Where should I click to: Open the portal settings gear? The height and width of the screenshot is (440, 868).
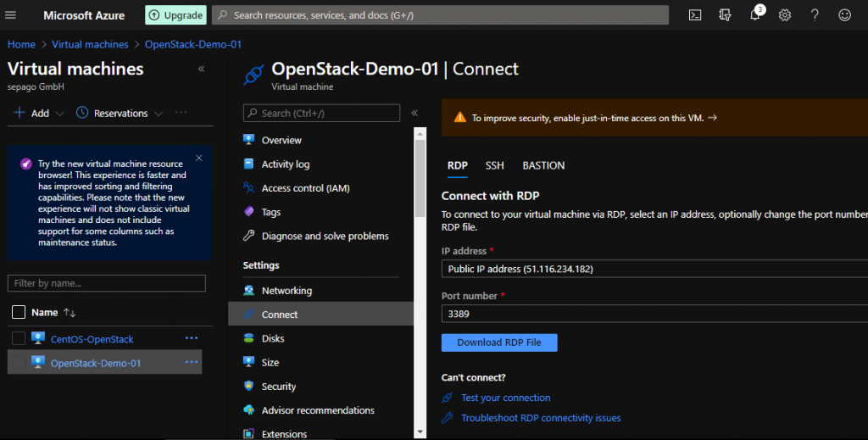785,15
